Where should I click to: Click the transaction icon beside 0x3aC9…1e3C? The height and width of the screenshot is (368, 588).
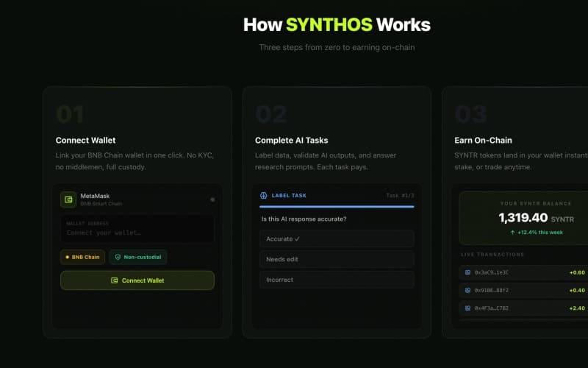pyautogui.click(x=467, y=272)
